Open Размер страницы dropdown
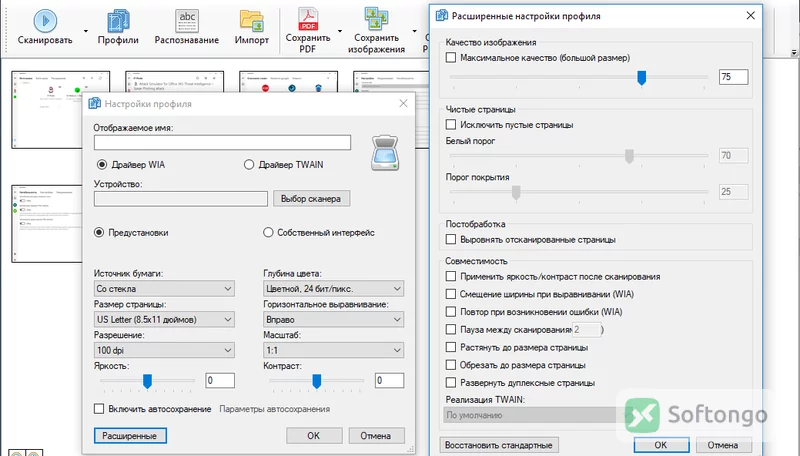Image resolution: width=800 pixels, height=456 pixels. pyautogui.click(x=164, y=320)
